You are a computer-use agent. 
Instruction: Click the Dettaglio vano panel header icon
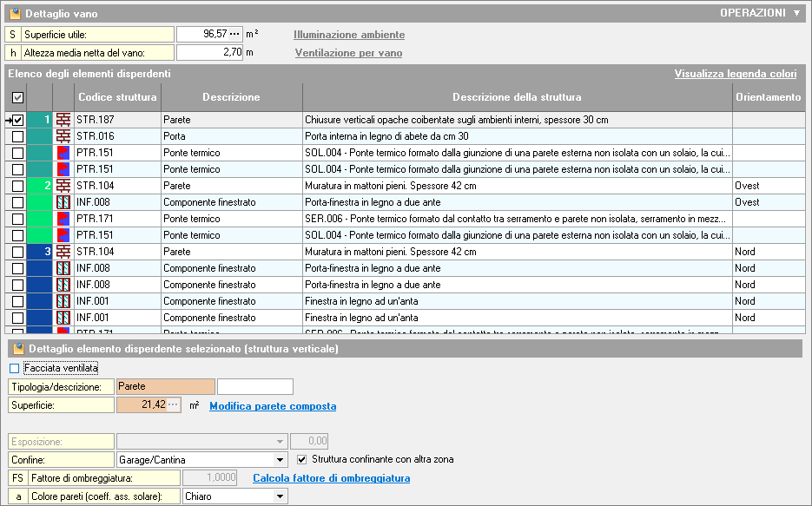pos(14,14)
